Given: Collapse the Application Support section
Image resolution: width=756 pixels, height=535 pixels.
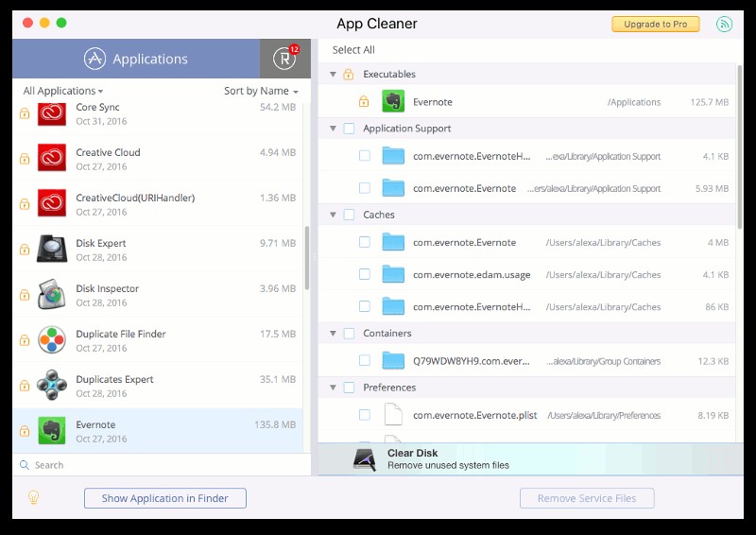Looking at the screenshot, I should 333,129.
